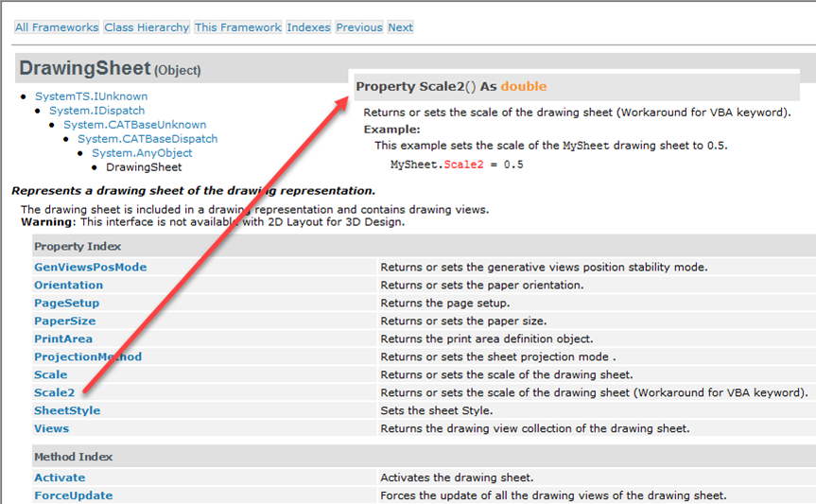
Task: Open the ForceUpdate method link
Action: [74, 495]
